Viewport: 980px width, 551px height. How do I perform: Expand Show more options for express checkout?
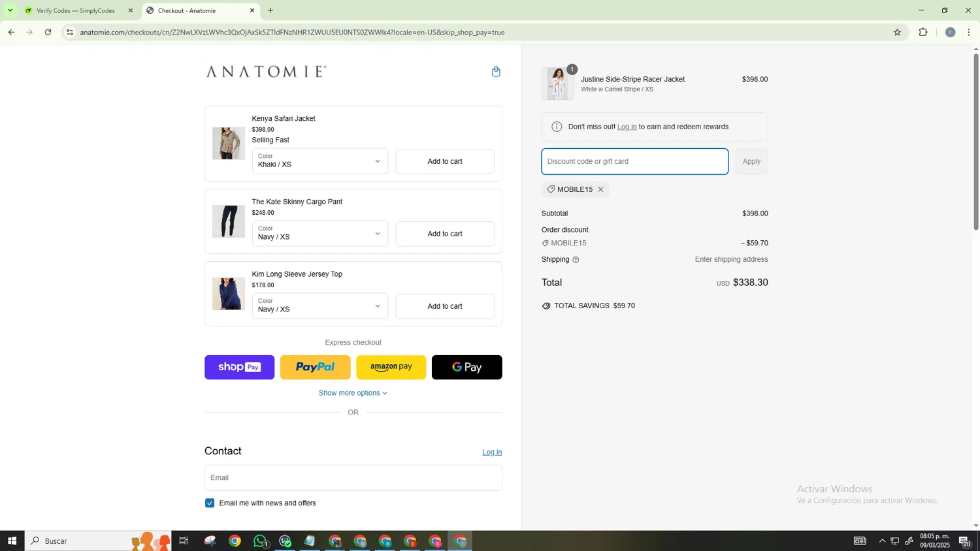[353, 393]
